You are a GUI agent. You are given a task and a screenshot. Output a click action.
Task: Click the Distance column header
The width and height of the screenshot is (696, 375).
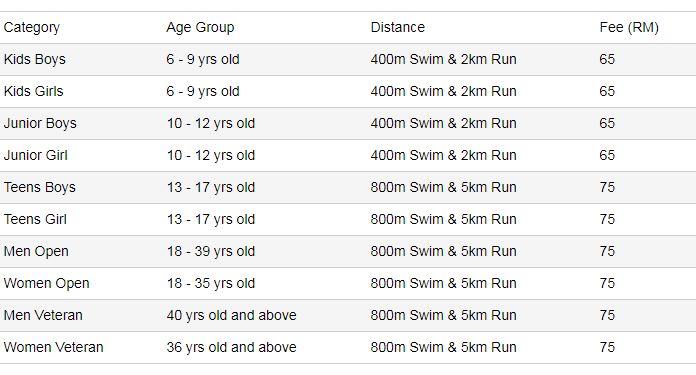(x=398, y=28)
